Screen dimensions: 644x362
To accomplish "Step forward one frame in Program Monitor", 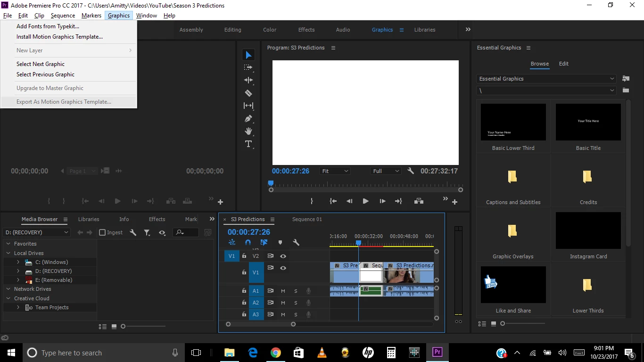I will pos(382,201).
